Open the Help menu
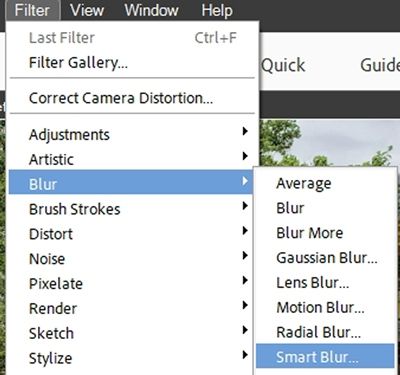 [x=217, y=10]
